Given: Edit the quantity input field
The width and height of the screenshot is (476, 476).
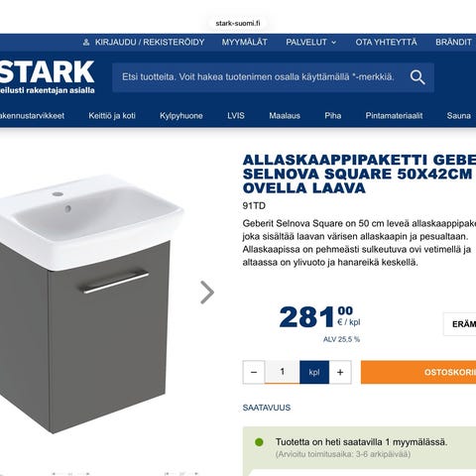Looking at the screenshot, I should pos(283,372).
